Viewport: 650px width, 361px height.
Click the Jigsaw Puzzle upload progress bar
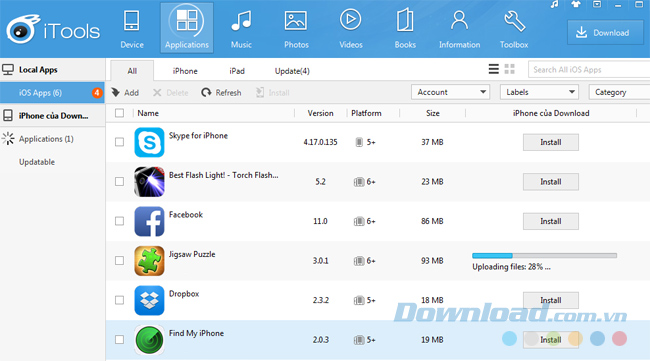(x=544, y=255)
